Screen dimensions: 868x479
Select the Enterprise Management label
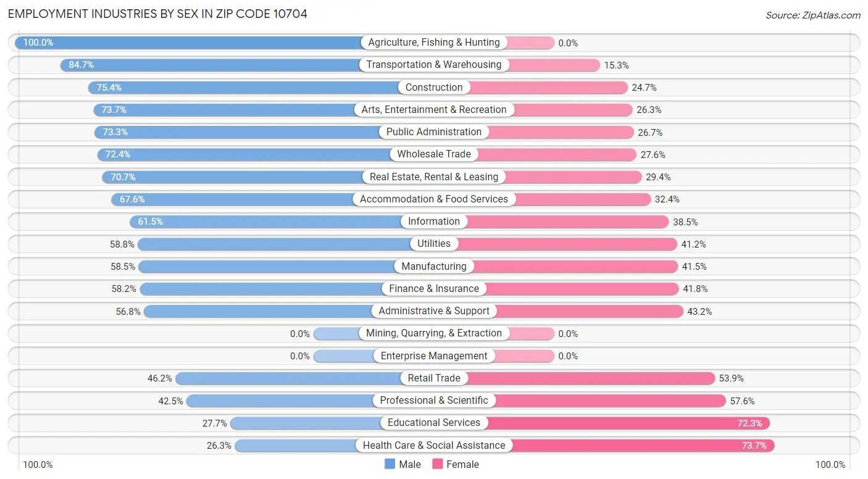pyautogui.click(x=434, y=356)
